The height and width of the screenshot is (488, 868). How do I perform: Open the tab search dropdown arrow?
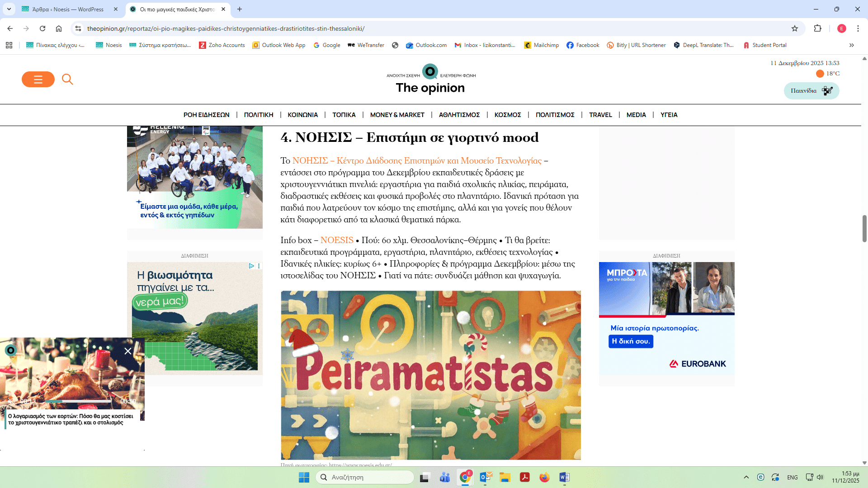(x=9, y=9)
